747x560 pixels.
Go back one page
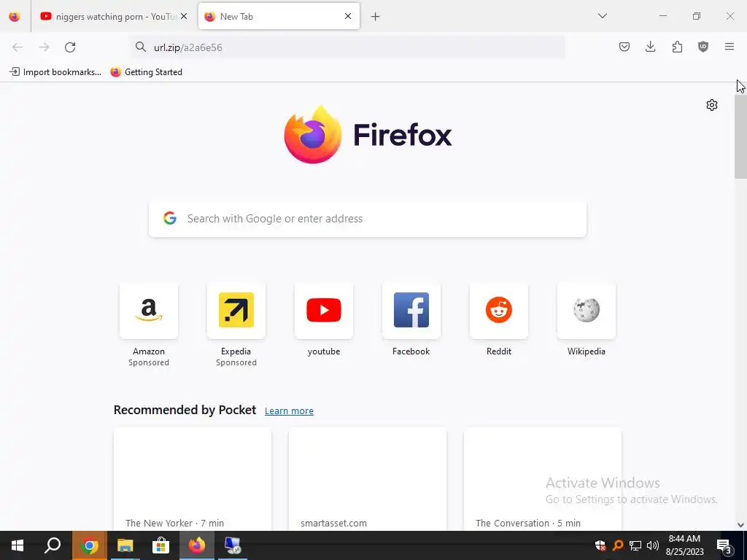pos(18,47)
